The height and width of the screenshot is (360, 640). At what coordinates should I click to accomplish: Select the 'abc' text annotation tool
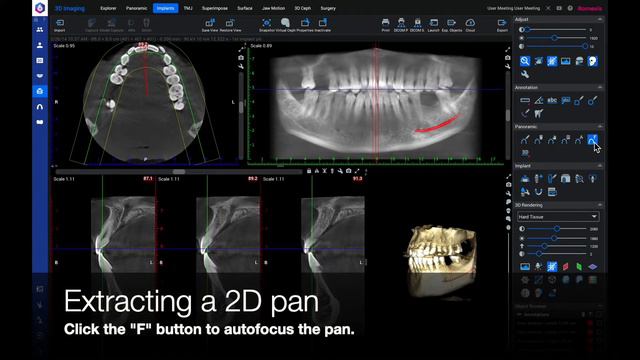point(552,100)
